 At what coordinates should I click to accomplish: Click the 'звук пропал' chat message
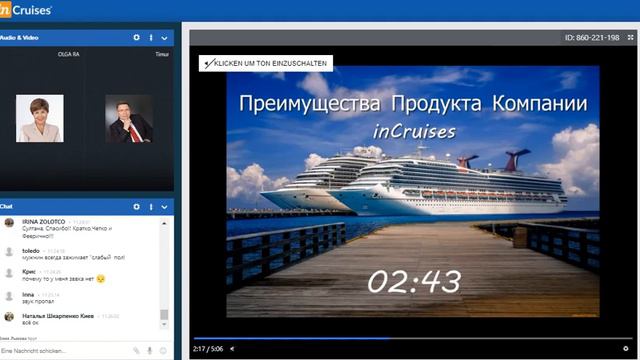click(38, 301)
